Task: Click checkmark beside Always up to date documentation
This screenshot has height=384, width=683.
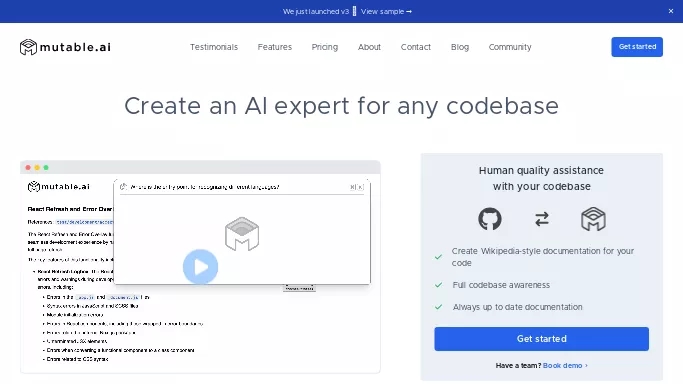Action: pyautogui.click(x=438, y=307)
